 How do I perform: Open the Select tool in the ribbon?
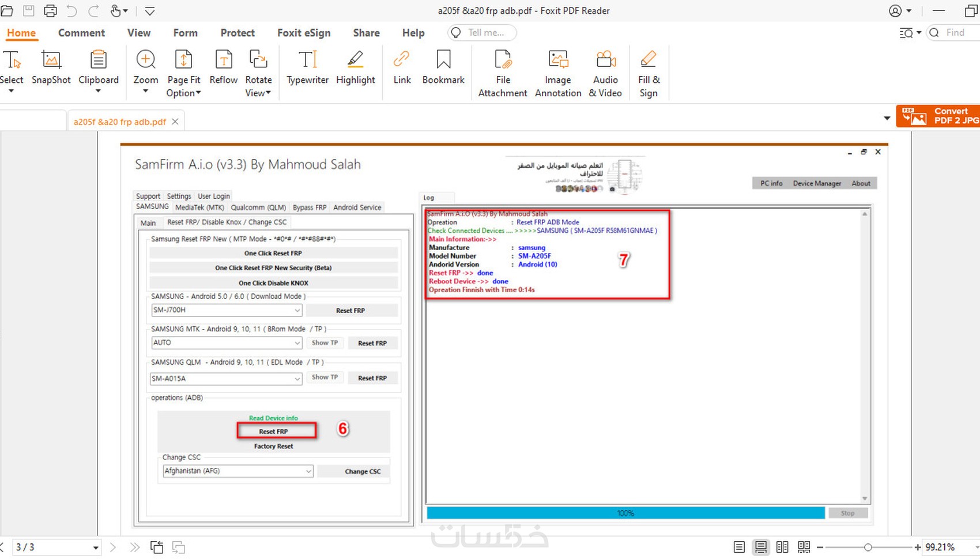pyautogui.click(x=12, y=72)
